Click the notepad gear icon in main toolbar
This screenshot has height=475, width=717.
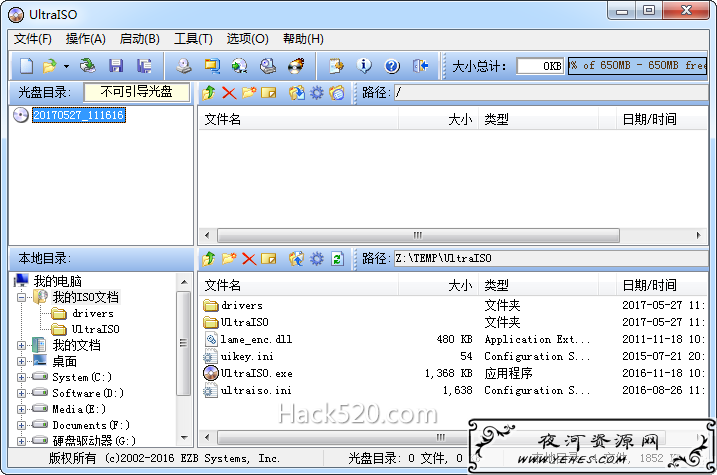(337, 66)
